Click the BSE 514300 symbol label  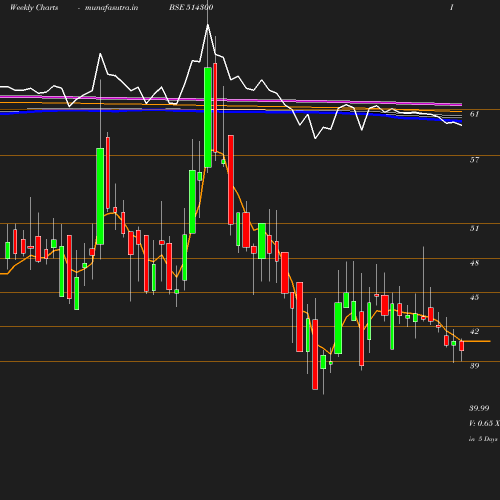click(x=191, y=7)
